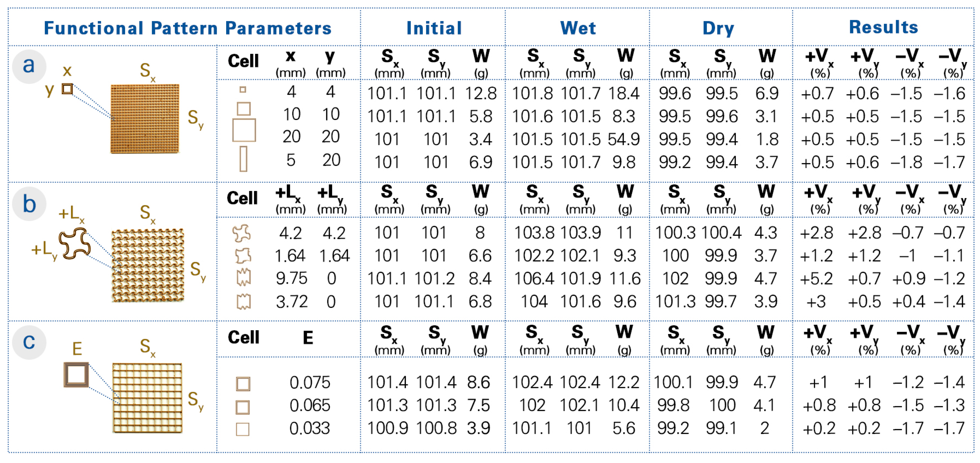Click the circled letter c label
The image size is (980, 463).
(x=29, y=342)
